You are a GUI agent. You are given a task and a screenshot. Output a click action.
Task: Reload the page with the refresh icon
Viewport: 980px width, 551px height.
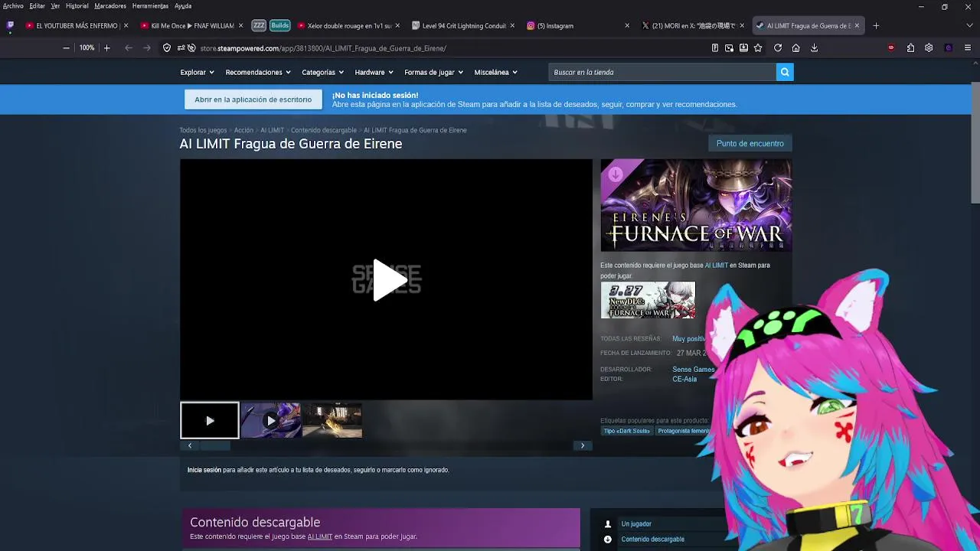(x=778, y=47)
